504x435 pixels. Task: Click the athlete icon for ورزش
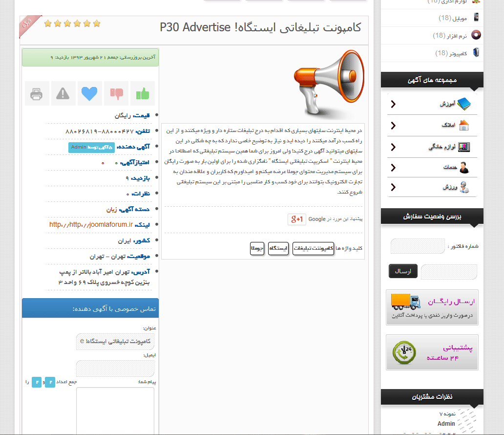[464, 187]
